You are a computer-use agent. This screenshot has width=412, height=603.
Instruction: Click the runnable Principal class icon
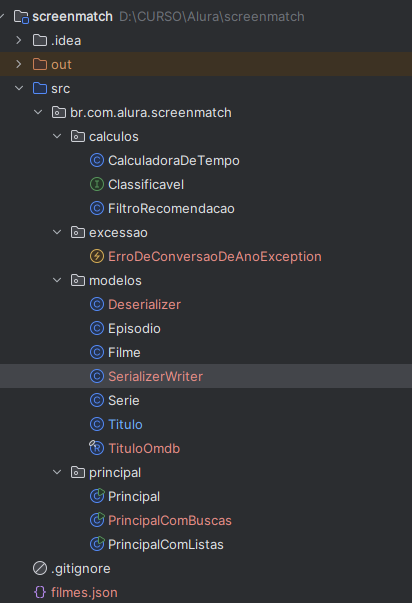coord(97,496)
